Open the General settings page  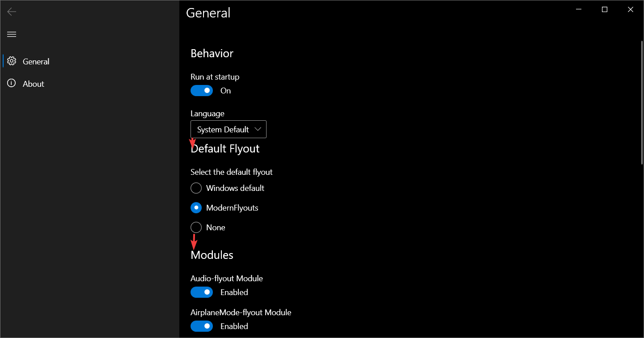point(89,61)
